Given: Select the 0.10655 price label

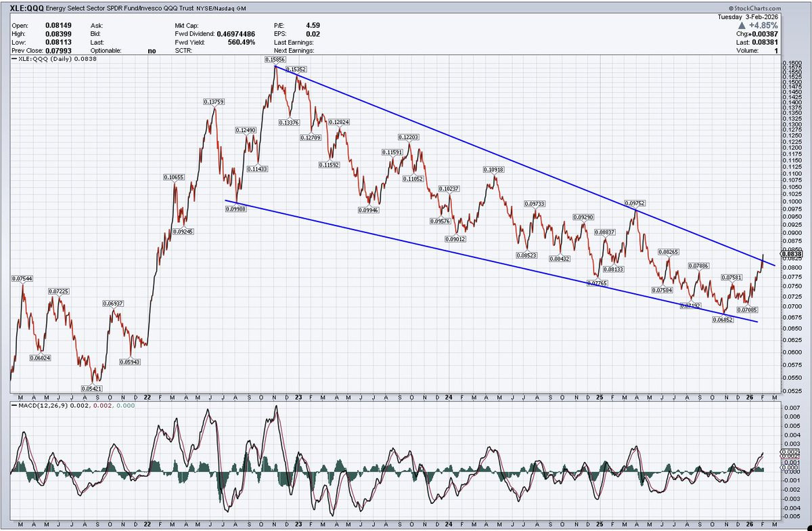Looking at the screenshot, I should point(173,177).
